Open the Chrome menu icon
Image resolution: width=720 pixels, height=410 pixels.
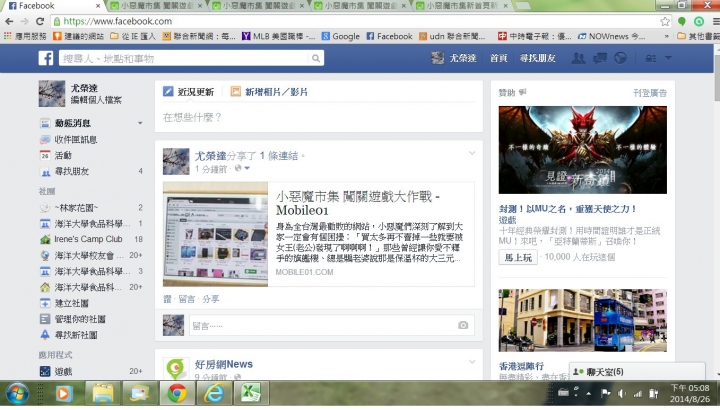pos(716,21)
